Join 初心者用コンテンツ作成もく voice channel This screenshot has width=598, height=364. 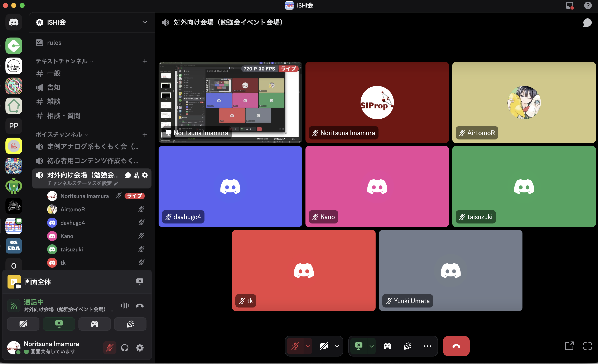pyautogui.click(x=92, y=161)
